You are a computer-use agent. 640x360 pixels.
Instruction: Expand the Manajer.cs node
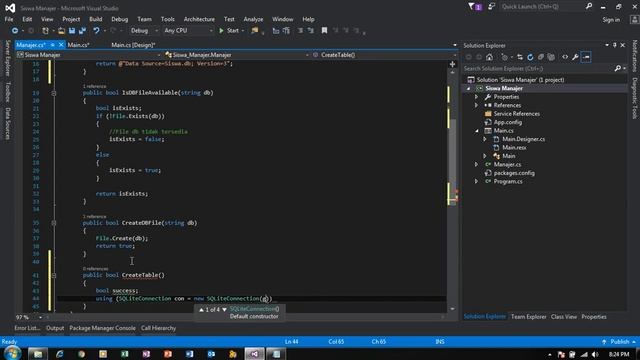(476, 164)
